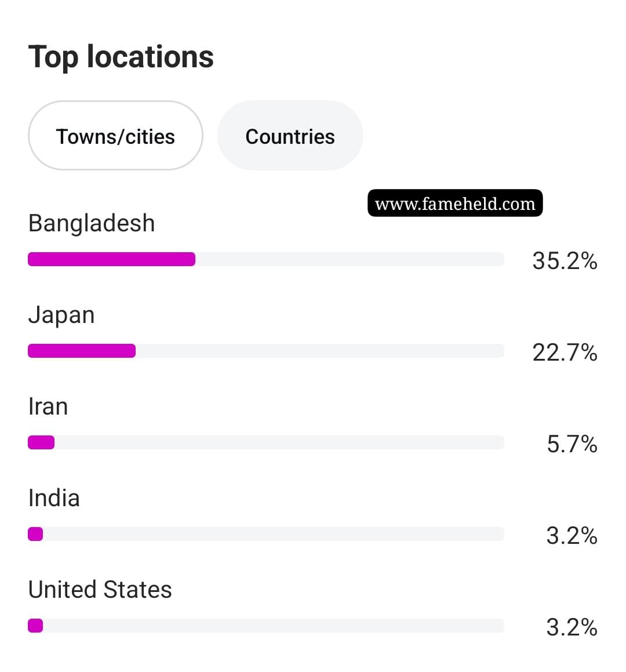This screenshot has width=626, height=672.
Task: Click the Iran percentage bar
Action: click(x=266, y=442)
